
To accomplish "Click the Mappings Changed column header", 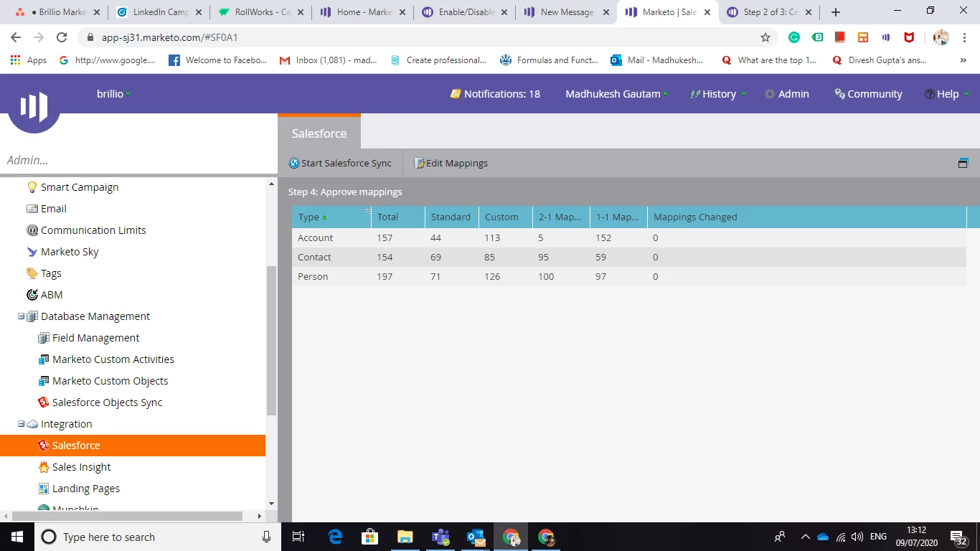I will point(806,217).
